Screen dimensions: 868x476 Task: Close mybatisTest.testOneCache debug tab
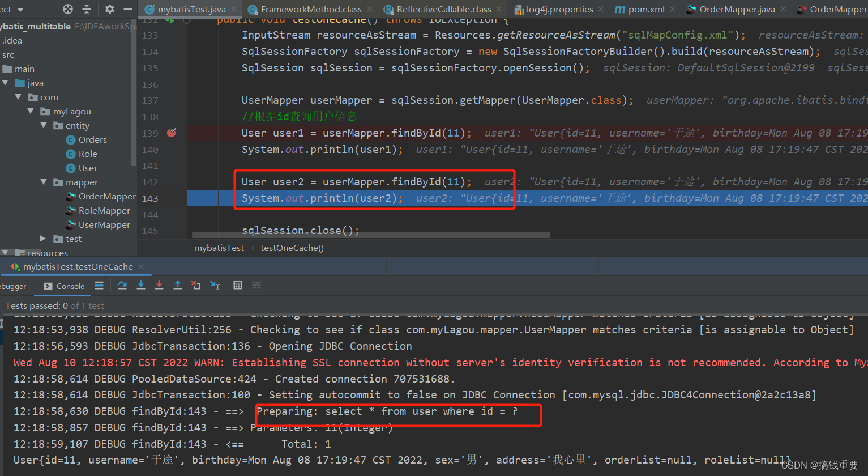pos(141,266)
